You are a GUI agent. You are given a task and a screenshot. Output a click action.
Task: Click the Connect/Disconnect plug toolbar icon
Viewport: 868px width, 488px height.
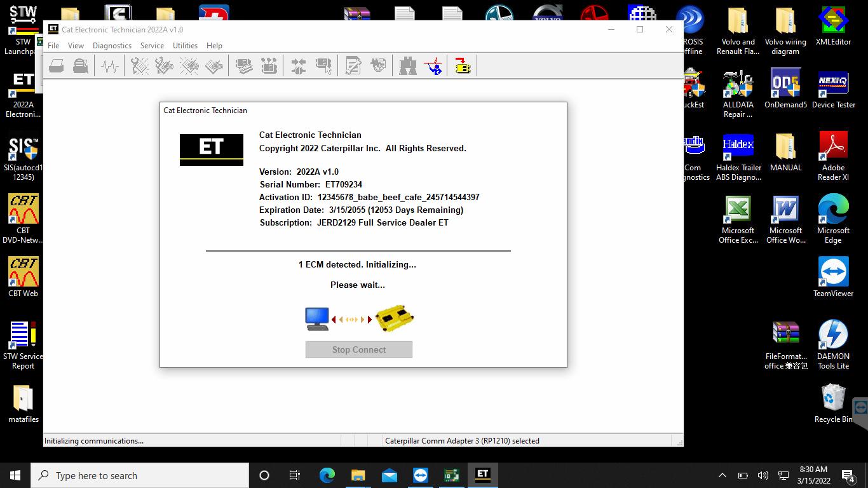299,65
